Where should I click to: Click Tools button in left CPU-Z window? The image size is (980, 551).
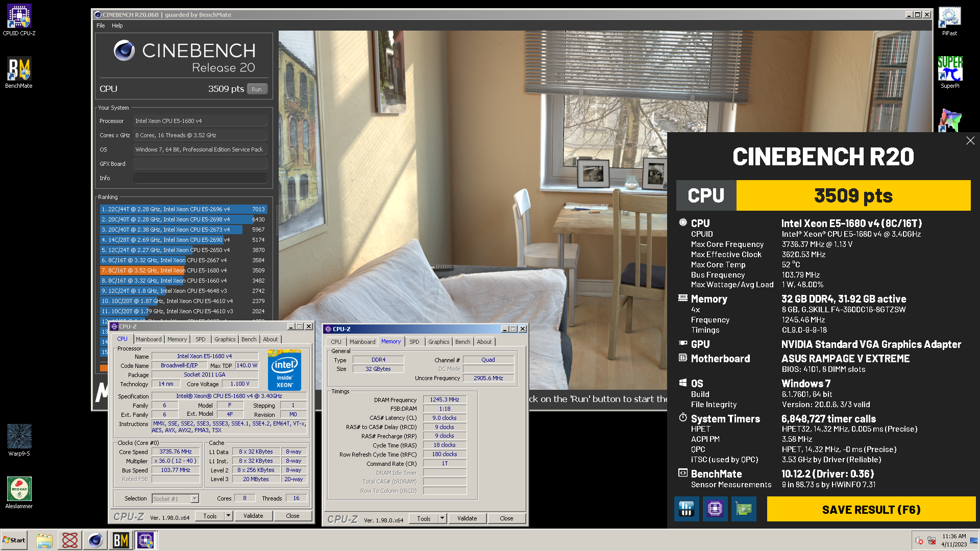(x=210, y=516)
